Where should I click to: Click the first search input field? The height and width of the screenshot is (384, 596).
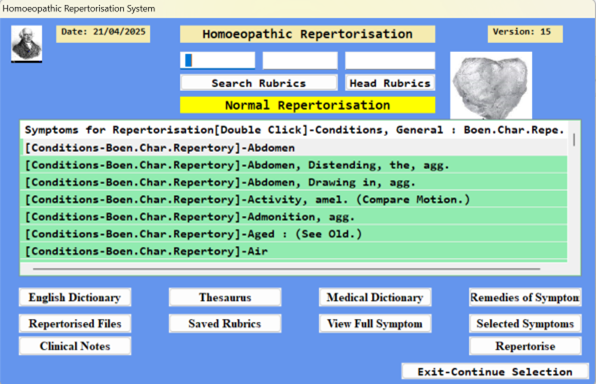tap(217, 60)
